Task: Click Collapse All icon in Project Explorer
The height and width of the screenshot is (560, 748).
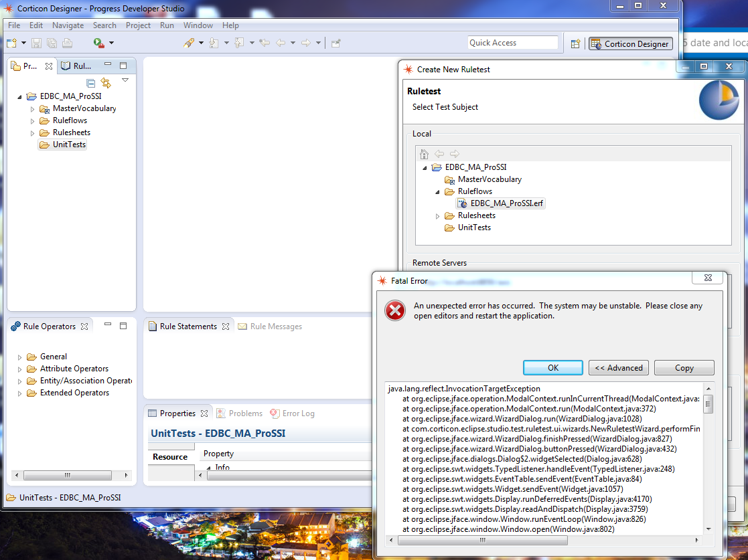Action: click(90, 83)
